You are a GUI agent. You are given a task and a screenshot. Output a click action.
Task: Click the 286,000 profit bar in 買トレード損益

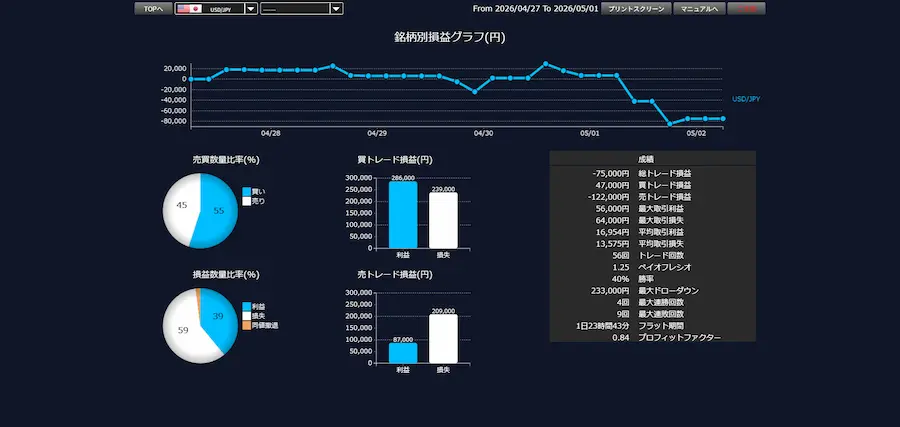tap(403, 215)
